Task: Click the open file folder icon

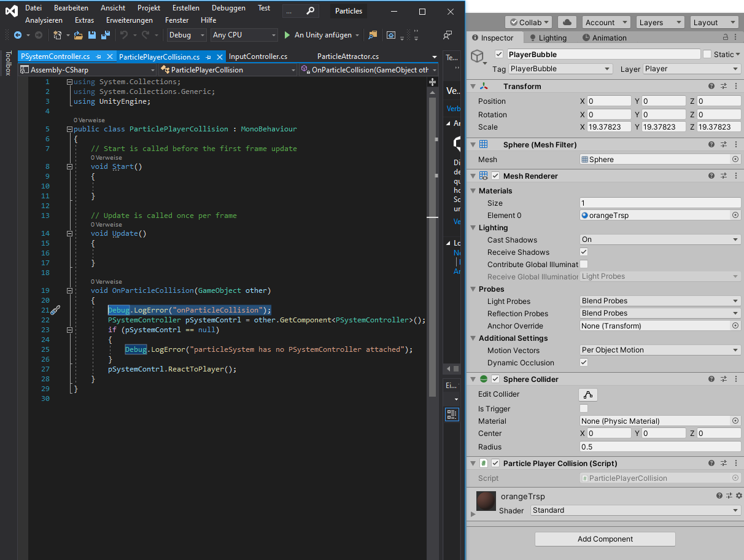Action: pyautogui.click(x=79, y=35)
